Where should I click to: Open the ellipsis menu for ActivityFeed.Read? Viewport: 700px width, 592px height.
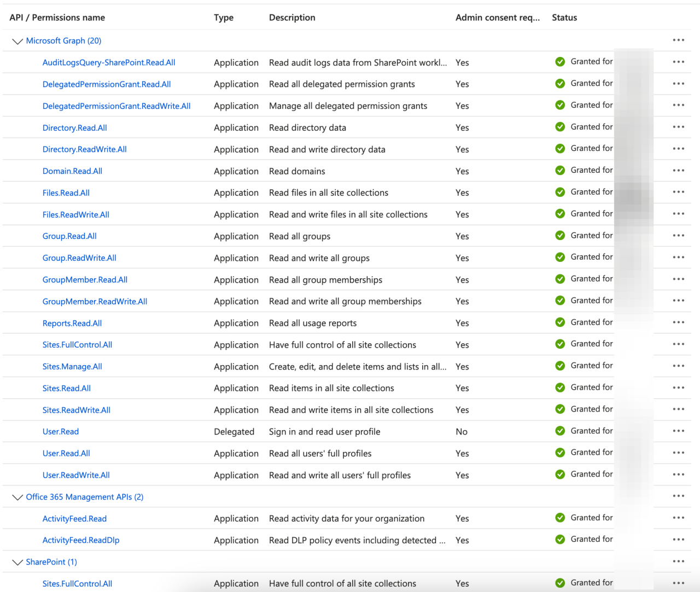point(678,518)
